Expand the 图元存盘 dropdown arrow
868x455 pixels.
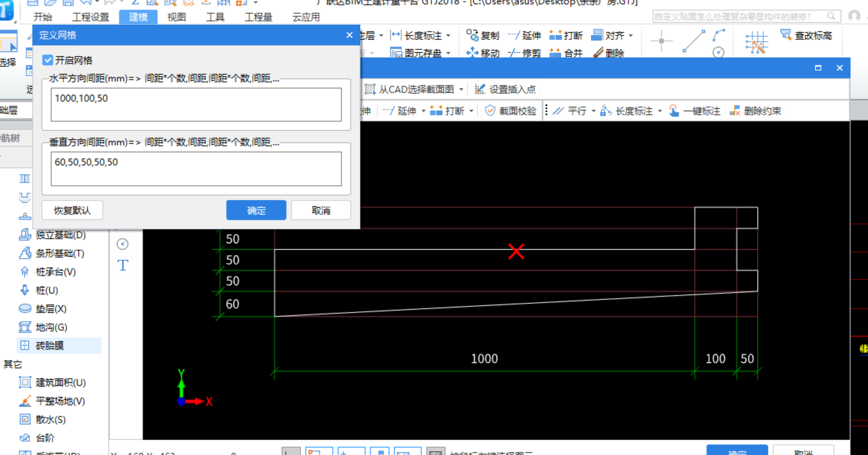pos(448,53)
